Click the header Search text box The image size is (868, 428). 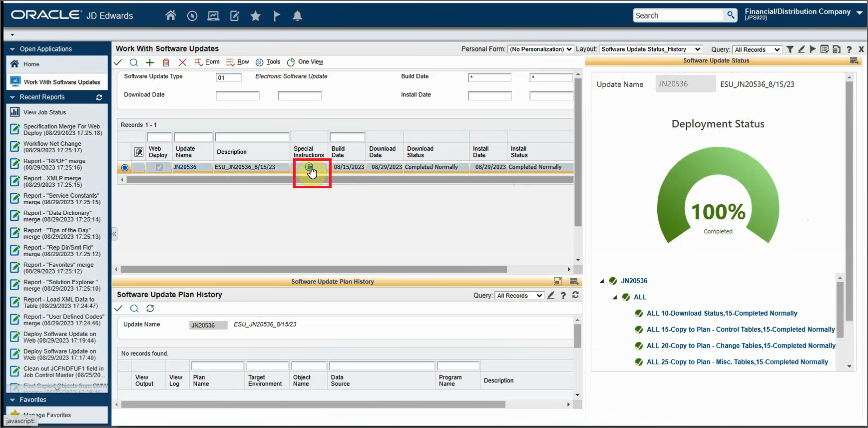point(678,15)
